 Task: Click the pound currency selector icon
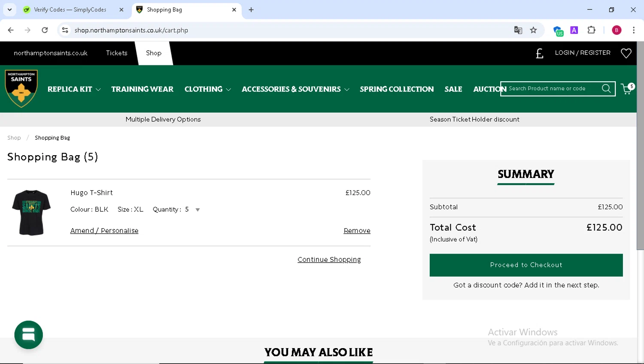click(x=540, y=53)
